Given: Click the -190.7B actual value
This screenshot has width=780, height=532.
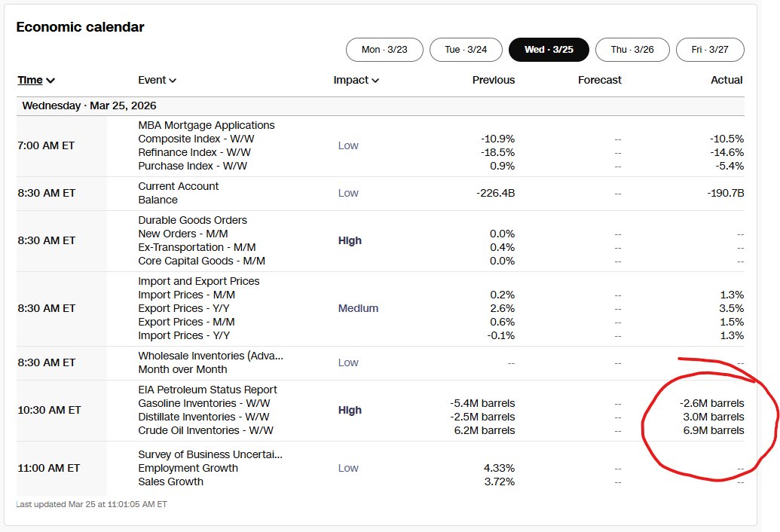Looking at the screenshot, I should coord(725,193).
